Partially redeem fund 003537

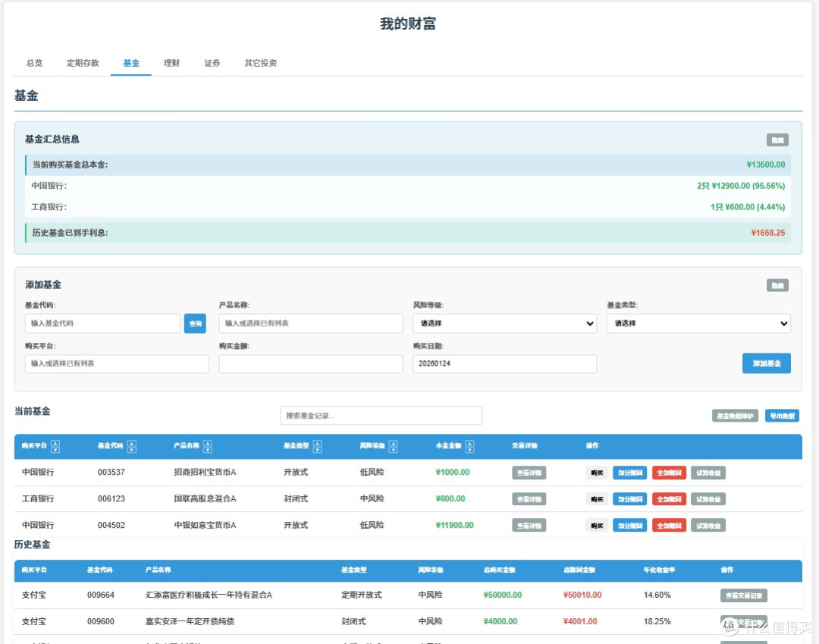[630, 473]
